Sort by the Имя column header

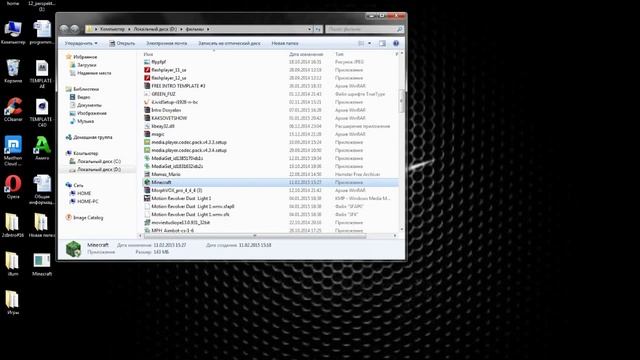point(149,54)
